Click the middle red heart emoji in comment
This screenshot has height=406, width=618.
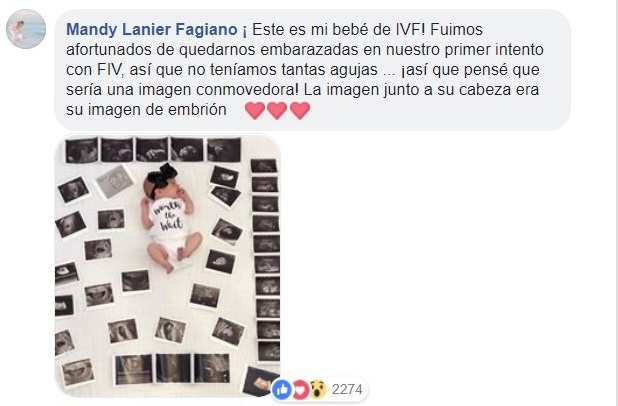277,110
